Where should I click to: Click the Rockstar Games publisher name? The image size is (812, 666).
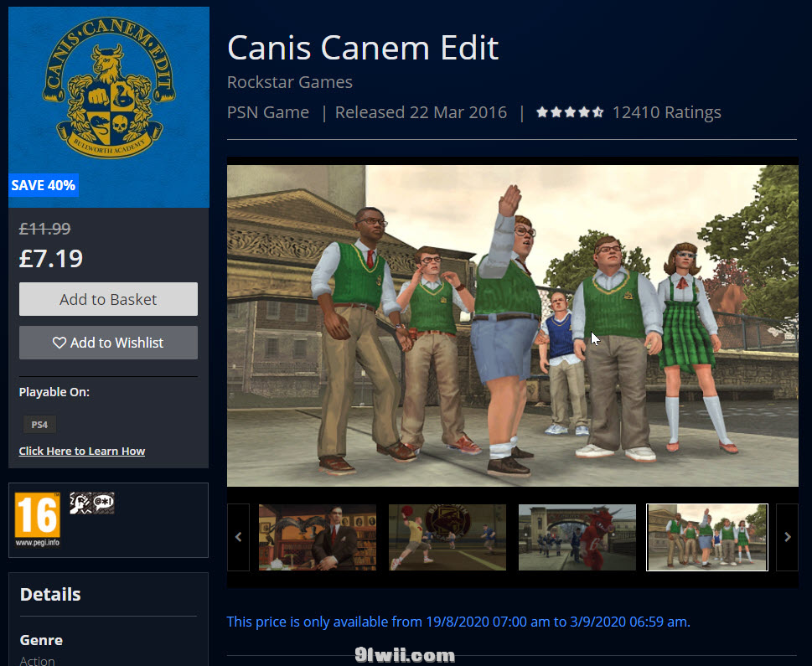[x=289, y=82]
